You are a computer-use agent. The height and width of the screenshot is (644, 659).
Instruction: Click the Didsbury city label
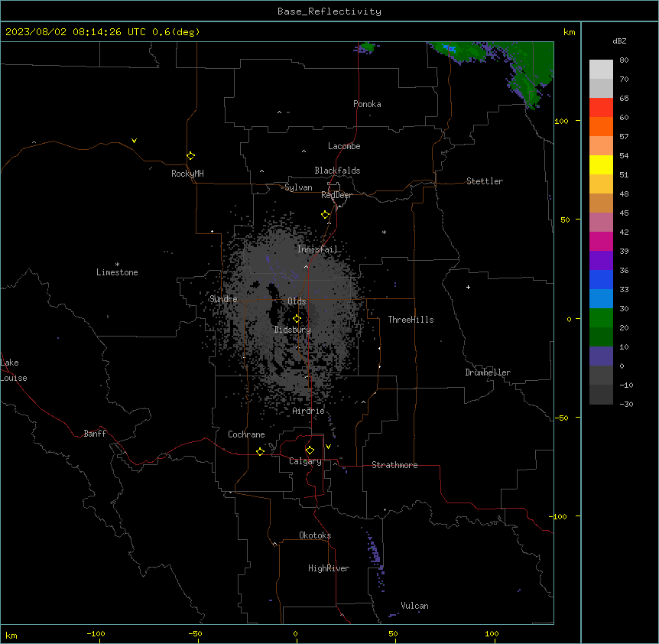(x=293, y=330)
